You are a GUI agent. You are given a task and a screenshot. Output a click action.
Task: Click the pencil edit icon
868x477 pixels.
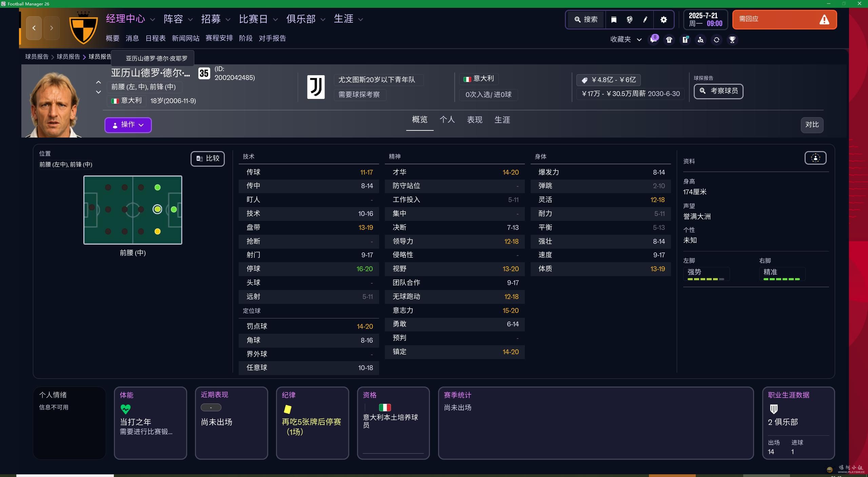[645, 20]
